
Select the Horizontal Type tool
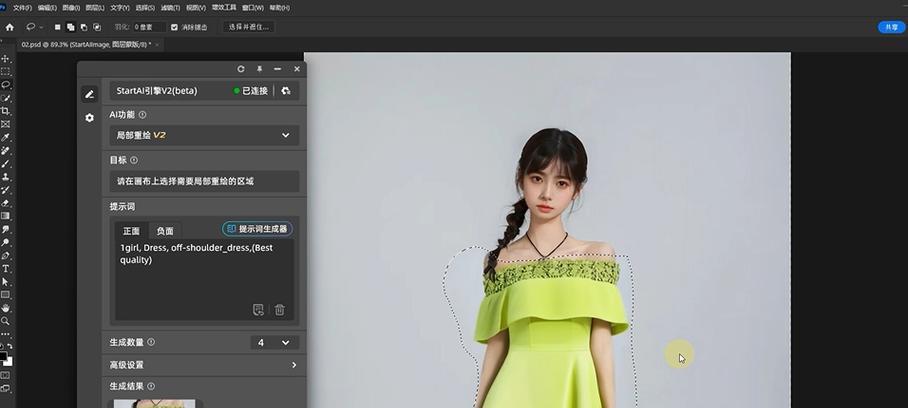click(x=6, y=269)
